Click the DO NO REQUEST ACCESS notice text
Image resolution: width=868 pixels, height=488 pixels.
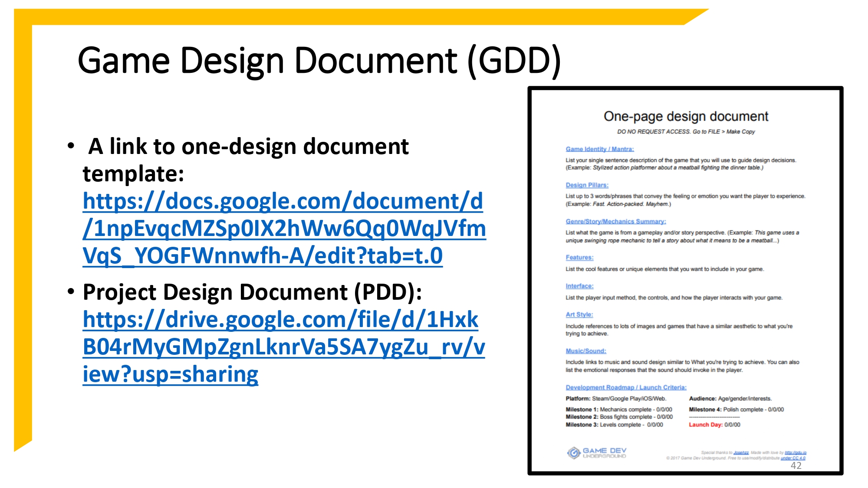[x=686, y=132]
